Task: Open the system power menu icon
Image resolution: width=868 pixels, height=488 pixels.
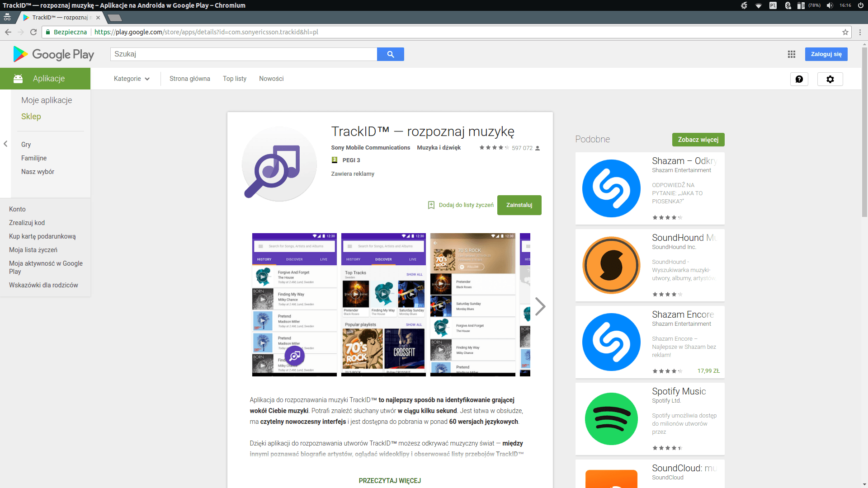Action: 861,5
